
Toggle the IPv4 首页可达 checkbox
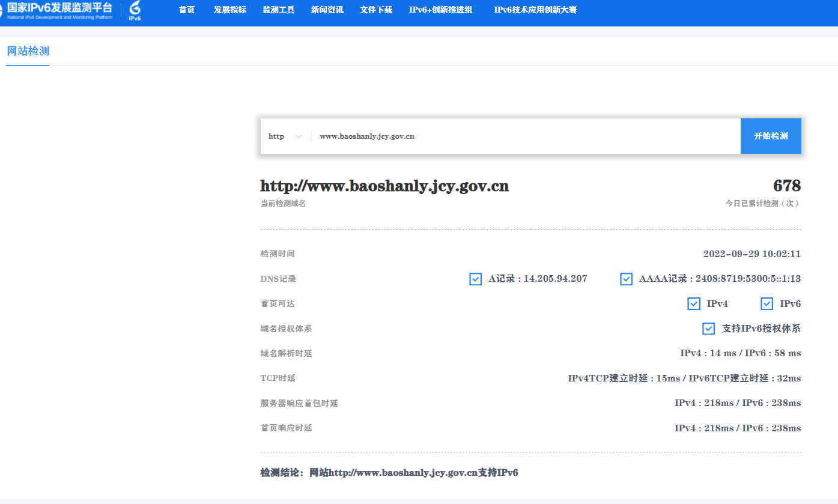694,304
